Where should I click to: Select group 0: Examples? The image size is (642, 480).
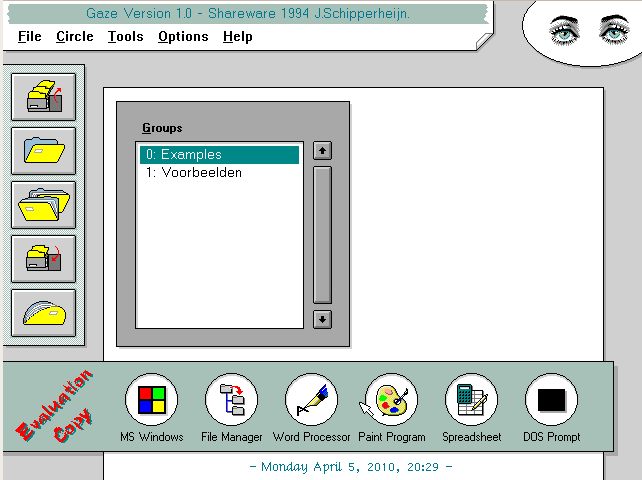[x=219, y=155]
